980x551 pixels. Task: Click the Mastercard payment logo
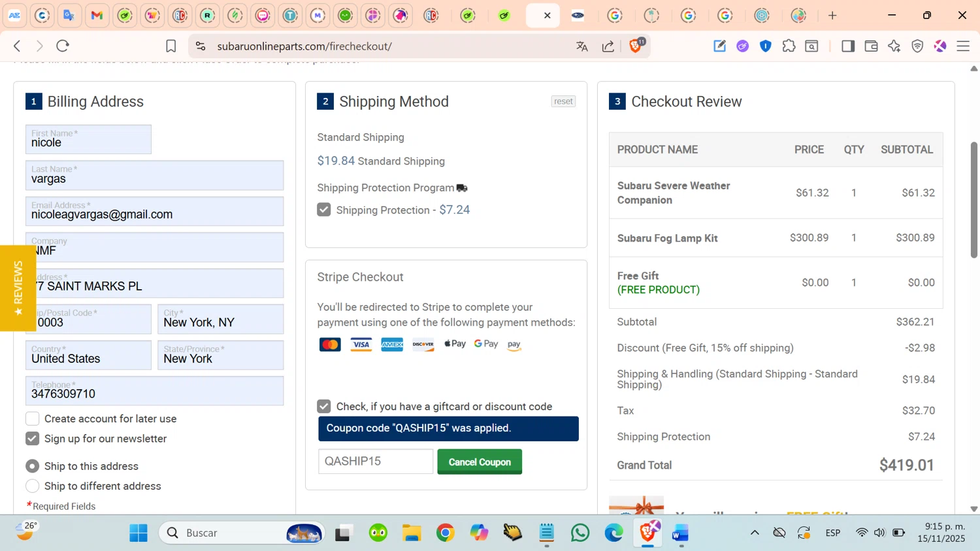click(330, 345)
